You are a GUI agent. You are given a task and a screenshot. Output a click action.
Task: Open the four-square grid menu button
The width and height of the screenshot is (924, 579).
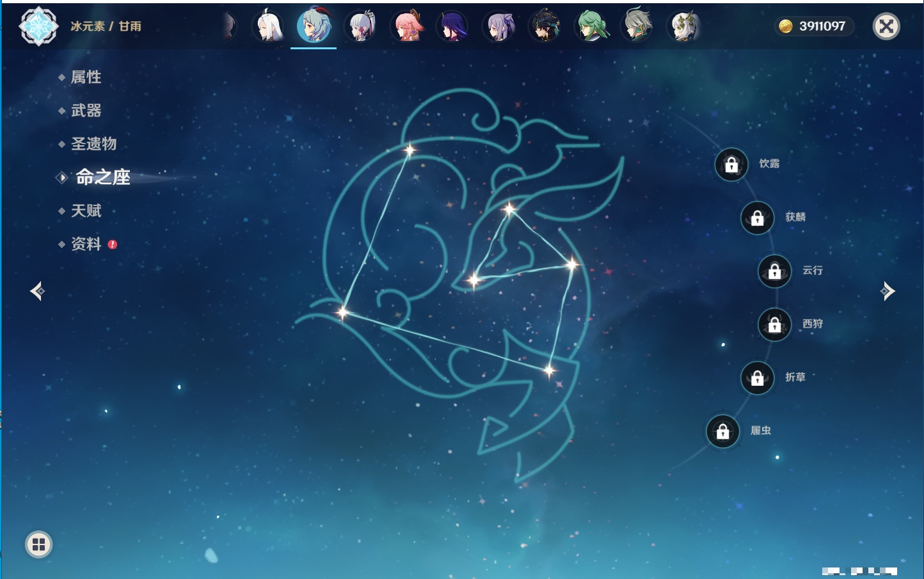38,544
